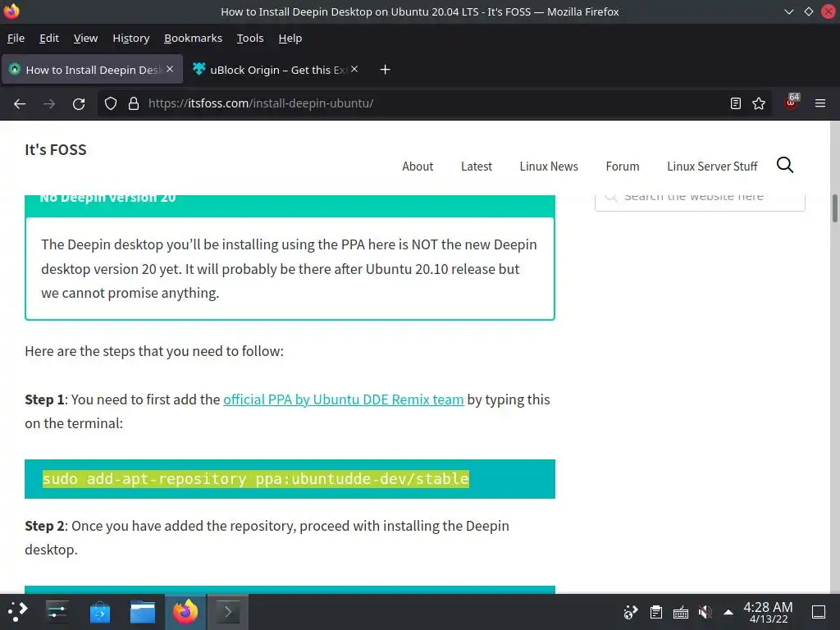Open the Tools menu
The image size is (840, 630).
pos(250,38)
